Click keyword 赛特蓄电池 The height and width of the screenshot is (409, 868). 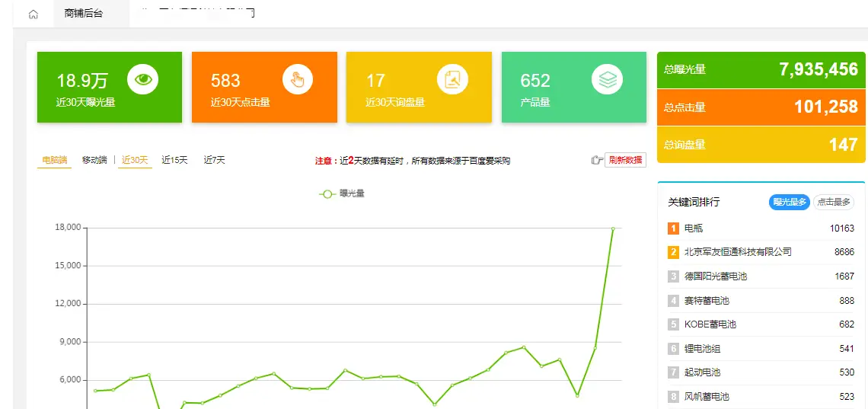coord(707,301)
